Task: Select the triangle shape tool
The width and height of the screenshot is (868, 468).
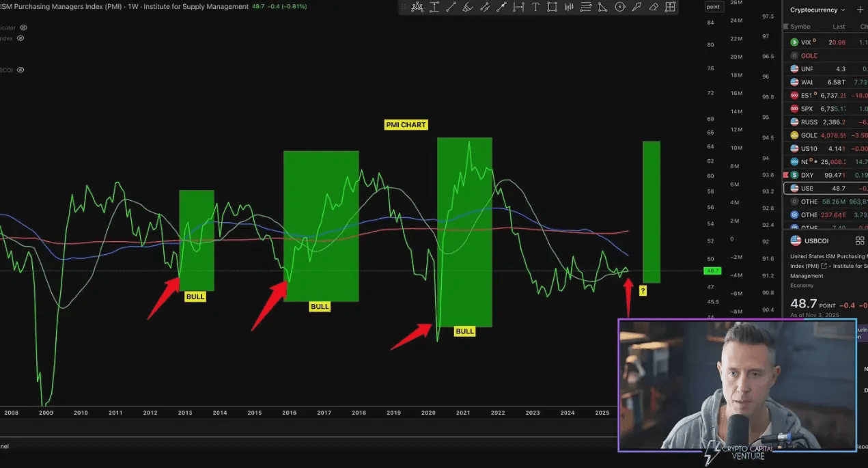Action: tap(602, 8)
